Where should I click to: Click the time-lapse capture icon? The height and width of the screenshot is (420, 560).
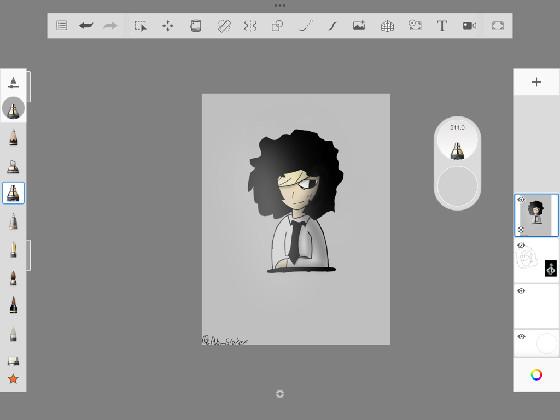415,25
